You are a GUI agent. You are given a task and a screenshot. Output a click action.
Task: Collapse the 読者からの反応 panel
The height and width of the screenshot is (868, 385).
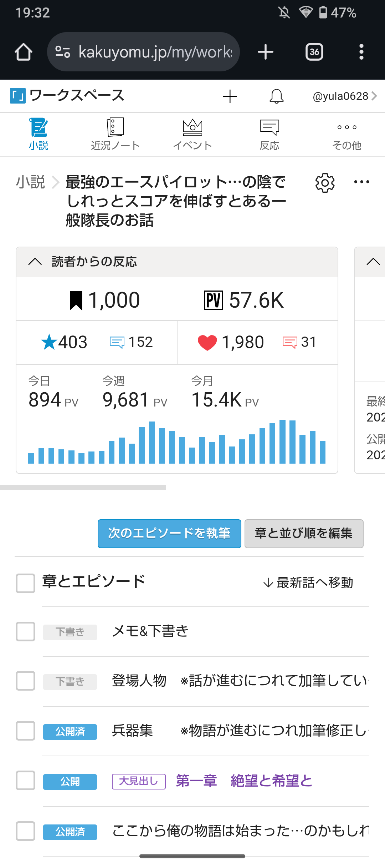35,262
